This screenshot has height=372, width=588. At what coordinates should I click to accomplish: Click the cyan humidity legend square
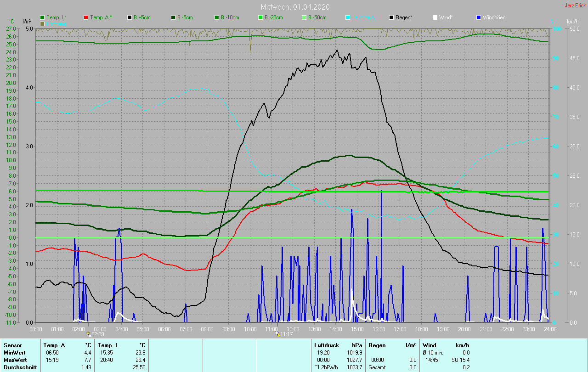click(x=348, y=17)
